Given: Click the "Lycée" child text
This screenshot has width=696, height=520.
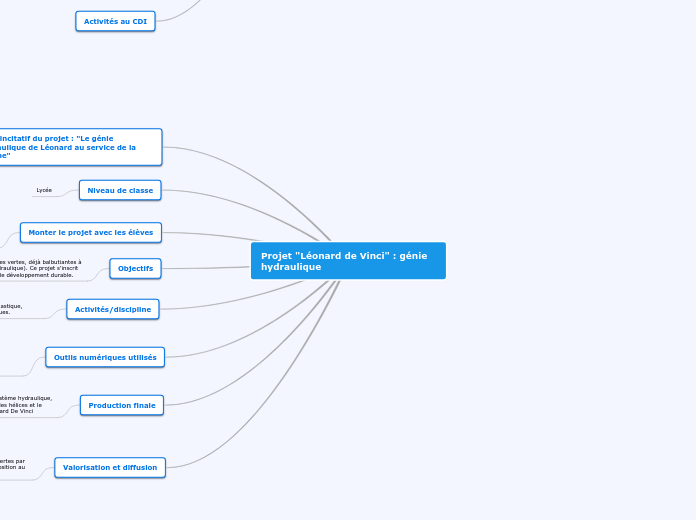Looking at the screenshot, I should point(44,190).
